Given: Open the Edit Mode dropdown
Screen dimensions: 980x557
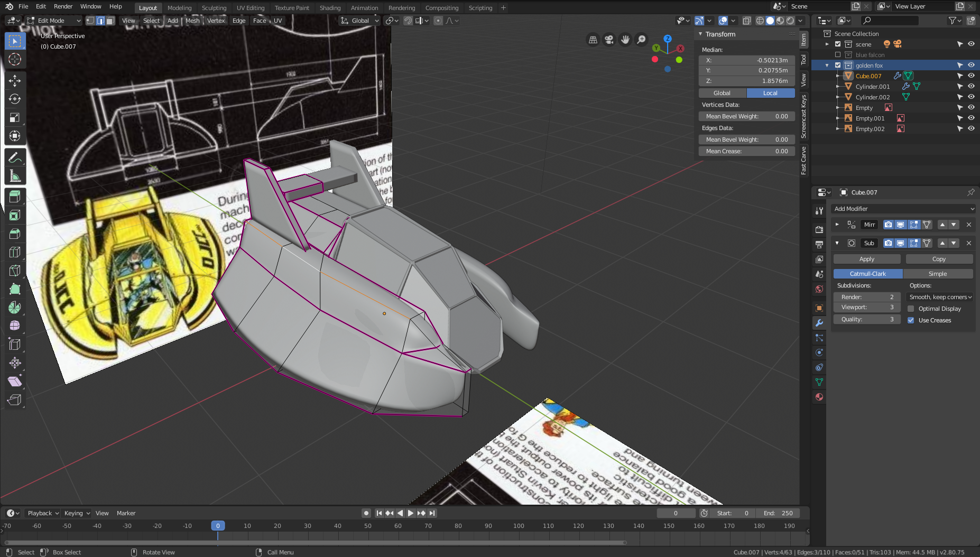Looking at the screenshot, I should [54, 21].
